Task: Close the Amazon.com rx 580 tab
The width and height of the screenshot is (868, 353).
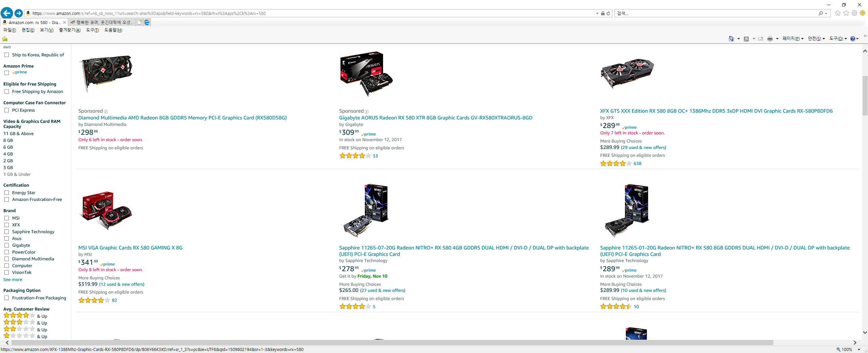Action: coord(64,22)
